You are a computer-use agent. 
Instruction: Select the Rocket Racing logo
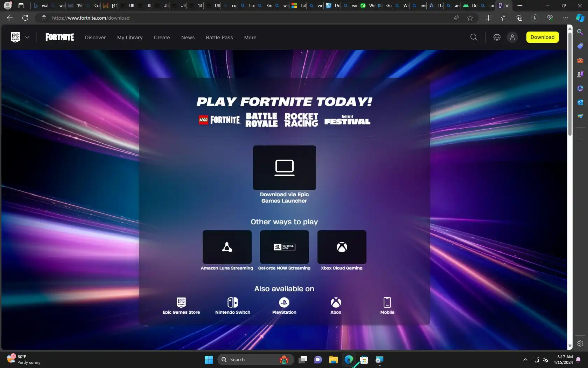(301, 120)
